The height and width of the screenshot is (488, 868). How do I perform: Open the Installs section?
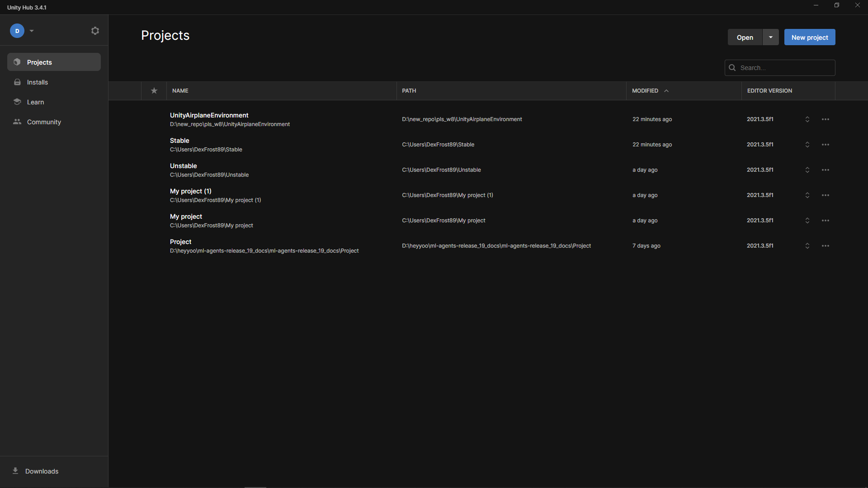pyautogui.click(x=54, y=82)
